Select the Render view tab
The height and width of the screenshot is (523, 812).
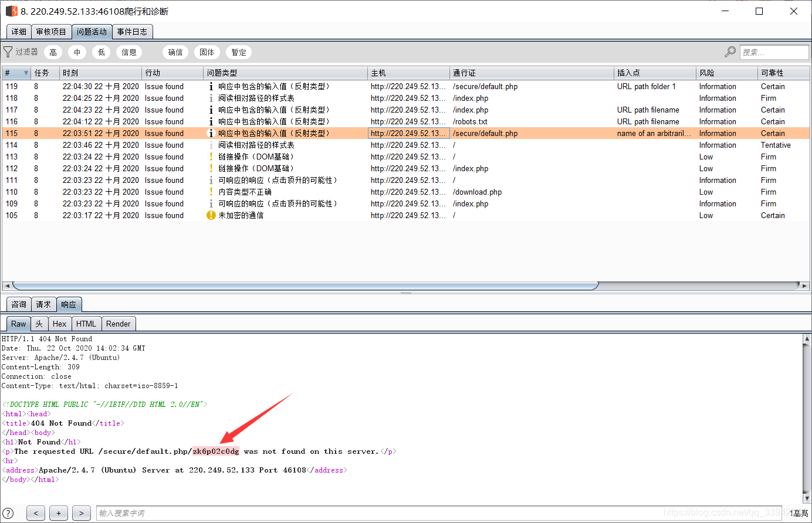(x=119, y=324)
